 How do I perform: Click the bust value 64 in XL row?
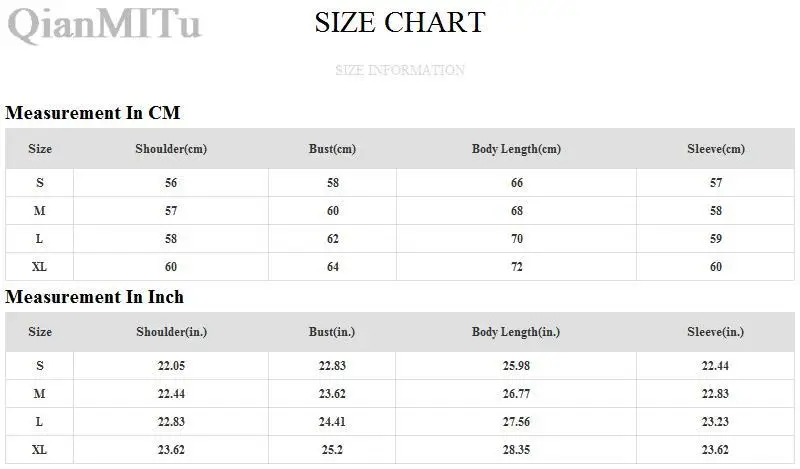[333, 267]
